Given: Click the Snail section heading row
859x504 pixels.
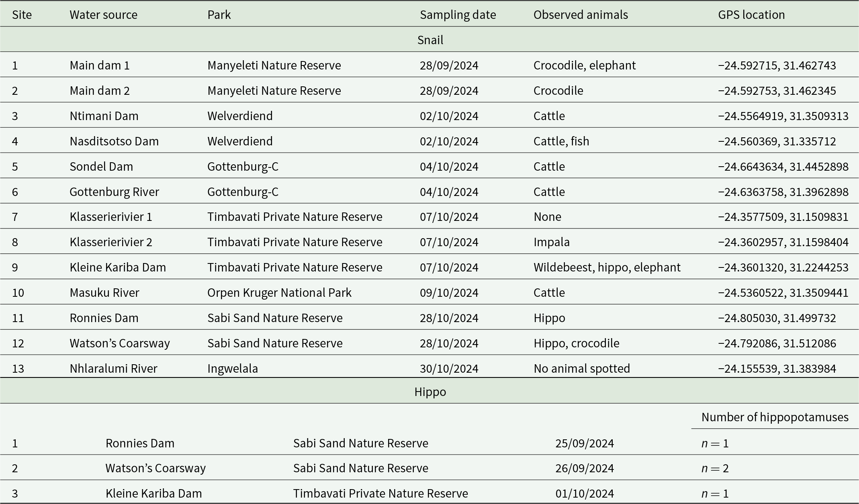Looking at the screenshot, I should click(x=430, y=40).
